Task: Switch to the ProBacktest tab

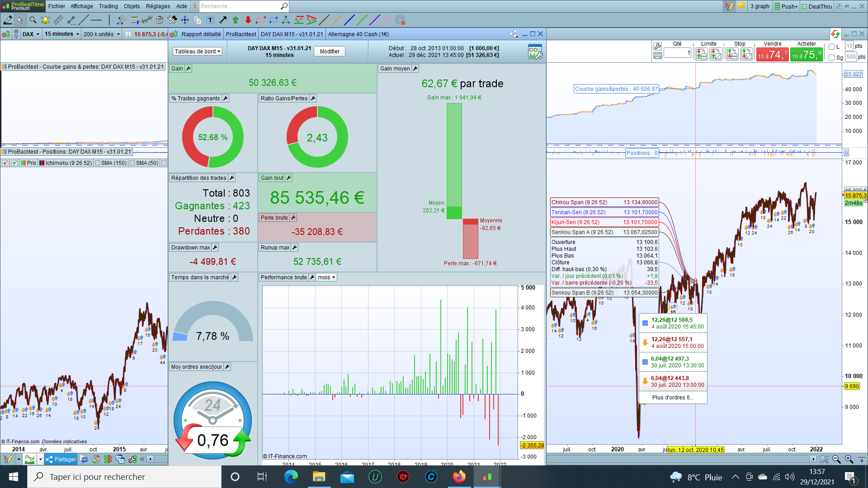Action: [241, 34]
